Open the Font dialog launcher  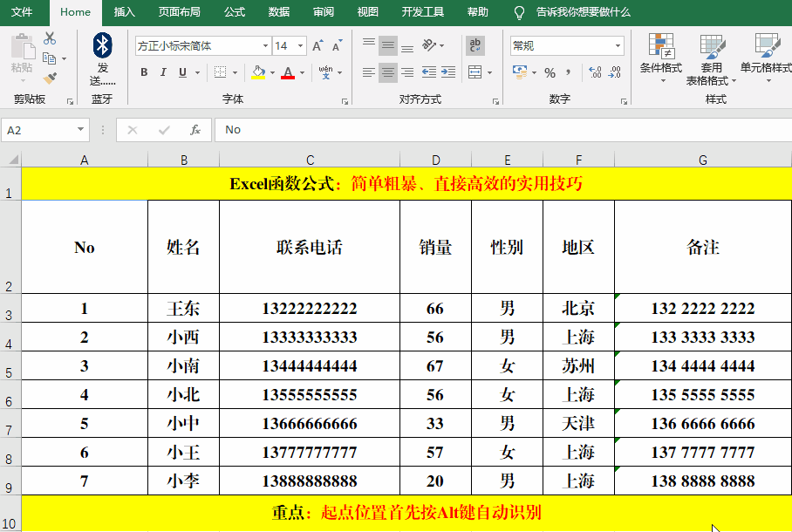[x=345, y=101]
